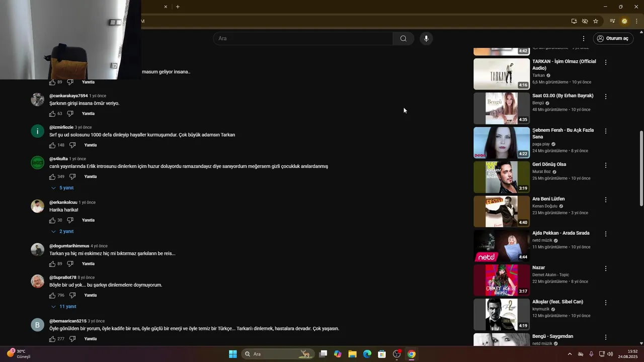
Task: Open channel name netd müzik under Ajda Pekkan
Action: (x=542, y=240)
